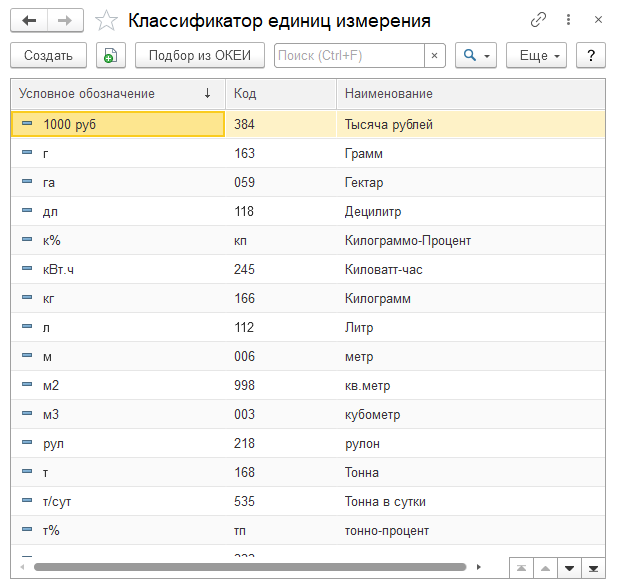Select row icon next to м2

click(27, 384)
